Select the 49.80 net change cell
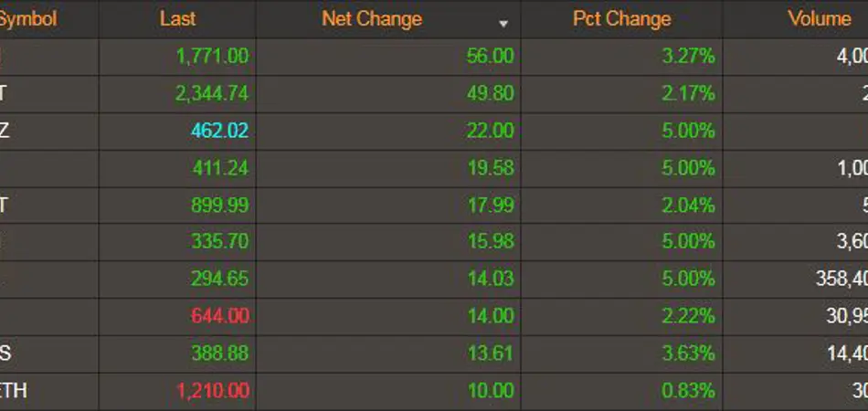This screenshot has height=411, width=868. [490, 93]
